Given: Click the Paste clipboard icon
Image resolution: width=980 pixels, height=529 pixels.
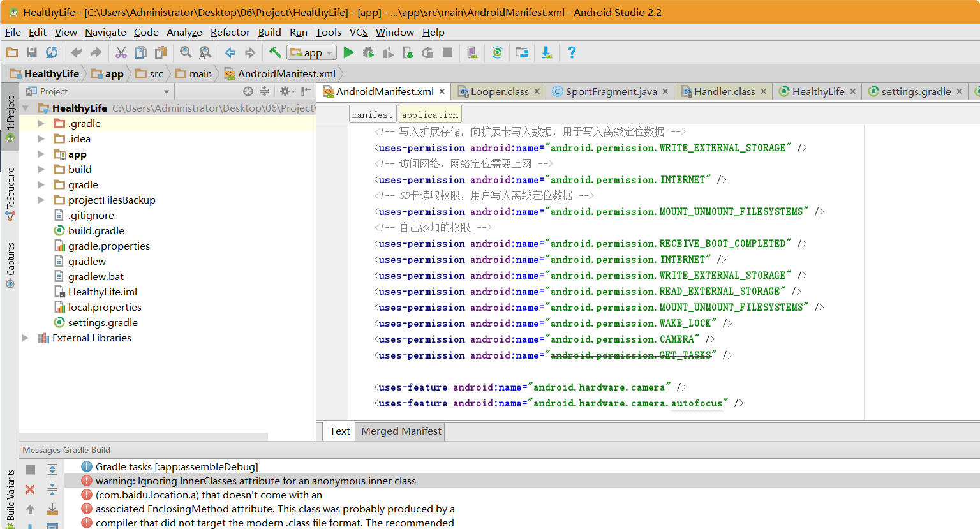Looking at the screenshot, I should click(161, 52).
